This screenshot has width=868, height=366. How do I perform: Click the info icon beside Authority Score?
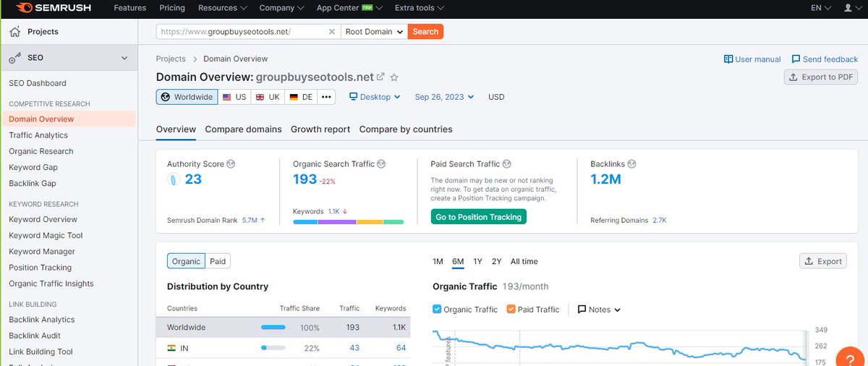point(231,164)
